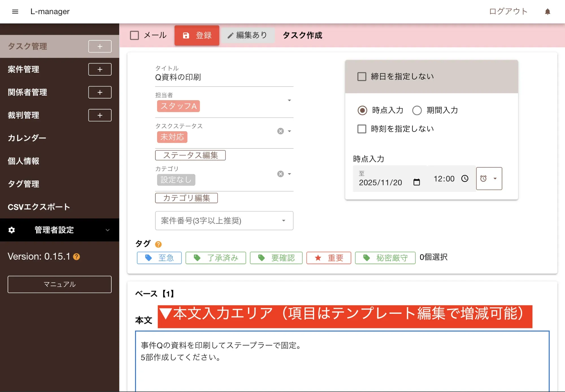Click the plus button beside 案件管理

coord(100,69)
